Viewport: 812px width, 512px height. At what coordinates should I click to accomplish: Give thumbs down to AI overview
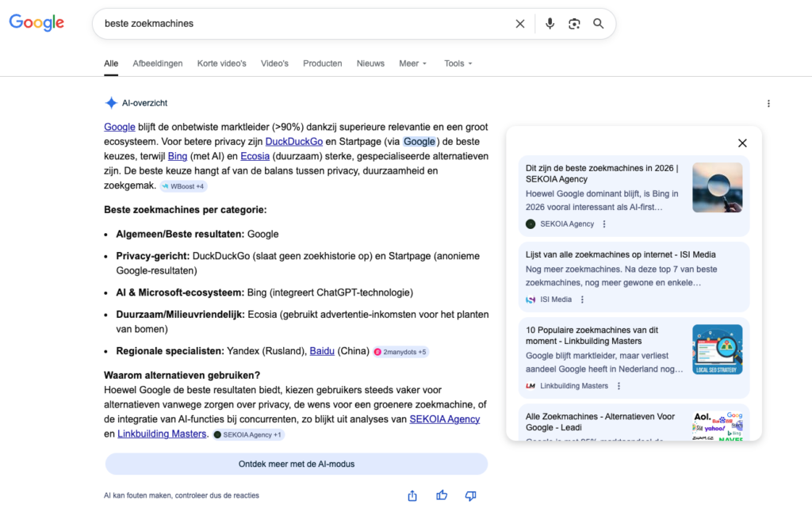[x=470, y=495]
